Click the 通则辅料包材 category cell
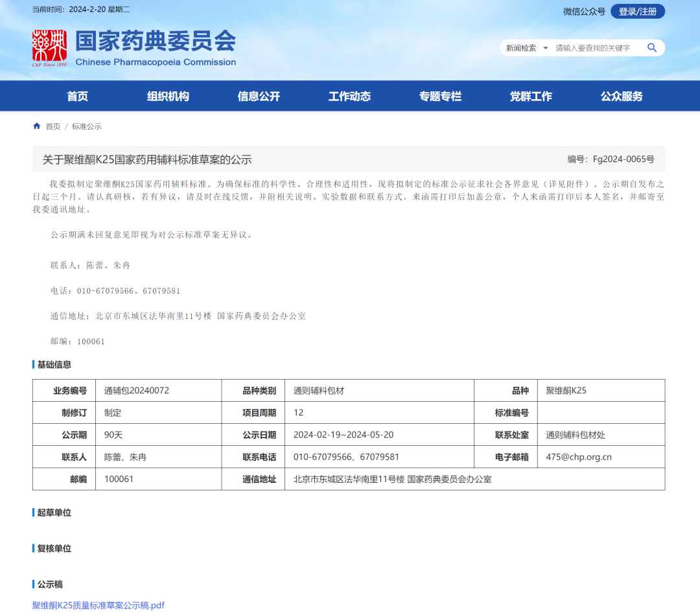This screenshot has height=615, width=700. click(x=379, y=391)
